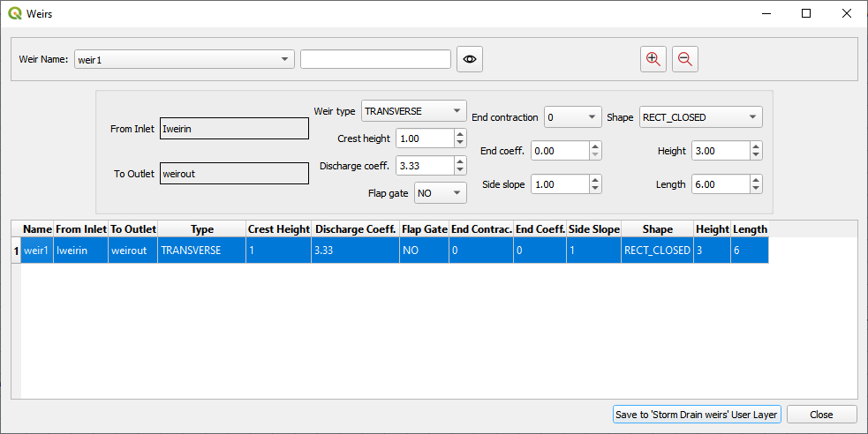Decrease Discharge coeff. with the down arrow

[x=459, y=170]
